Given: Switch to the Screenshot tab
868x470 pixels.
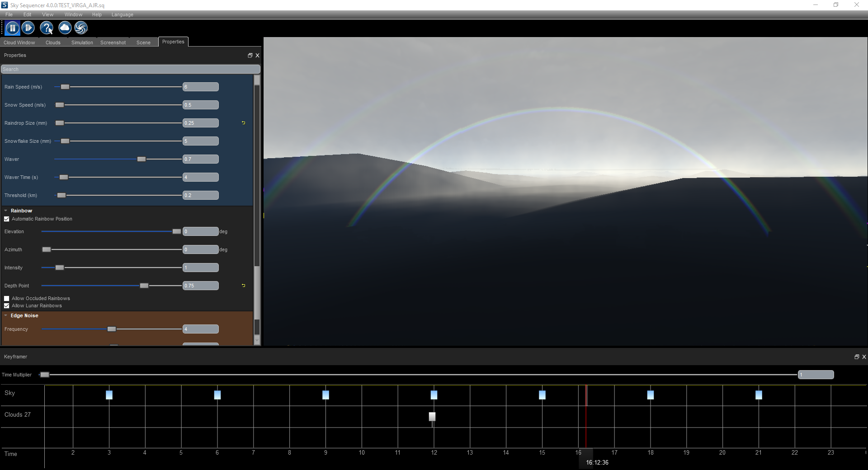Looking at the screenshot, I should pos(113,42).
